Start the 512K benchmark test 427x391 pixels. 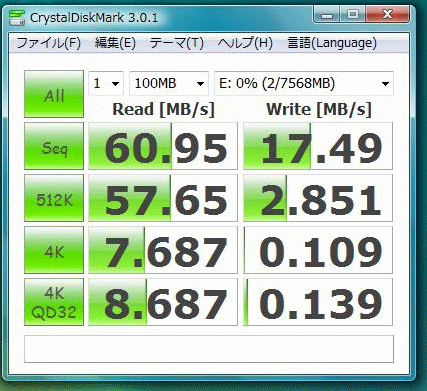tap(54, 198)
